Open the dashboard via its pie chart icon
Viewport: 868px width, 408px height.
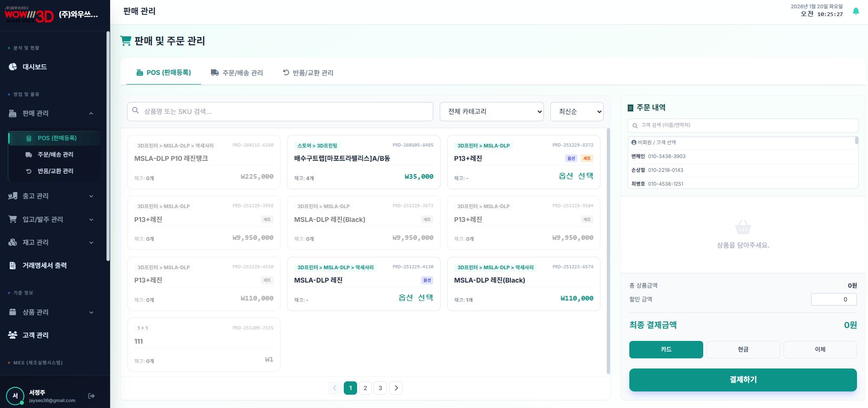13,67
